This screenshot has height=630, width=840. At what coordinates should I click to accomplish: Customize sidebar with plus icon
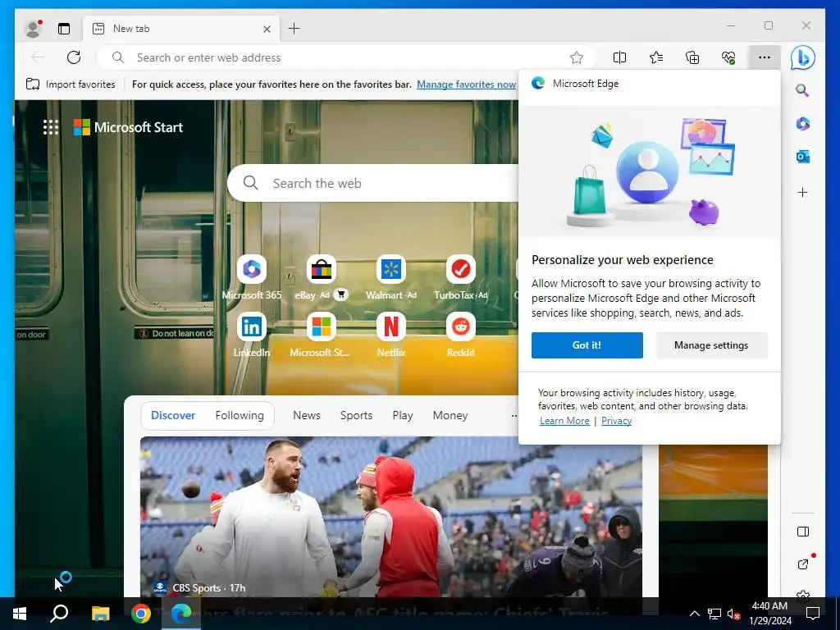click(802, 192)
